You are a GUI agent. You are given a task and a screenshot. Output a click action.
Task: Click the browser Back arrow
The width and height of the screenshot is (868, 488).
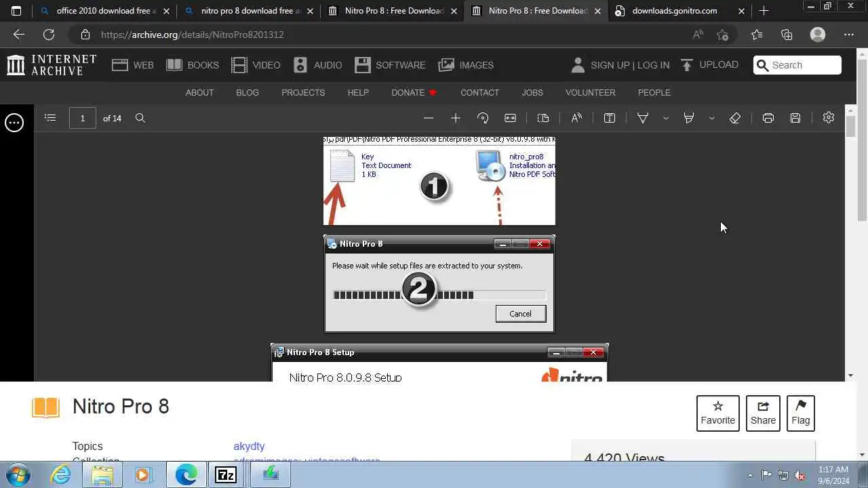tap(18, 35)
